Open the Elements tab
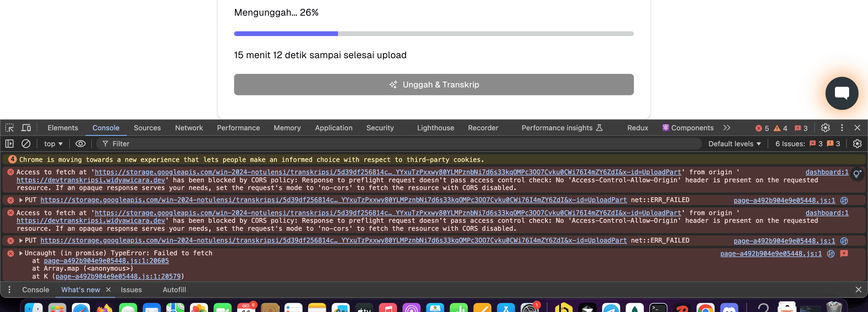Screen dimensions: 868x312 [63, 128]
